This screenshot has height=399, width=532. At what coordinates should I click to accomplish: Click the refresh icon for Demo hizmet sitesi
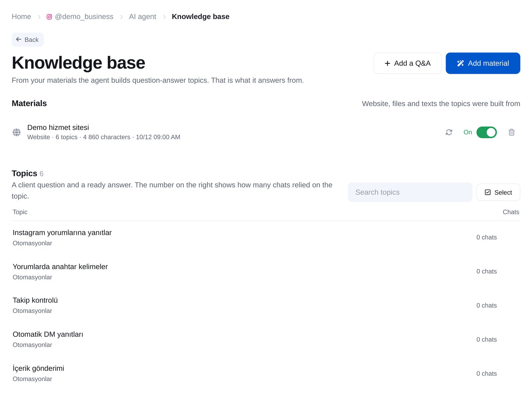click(x=449, y=132)
